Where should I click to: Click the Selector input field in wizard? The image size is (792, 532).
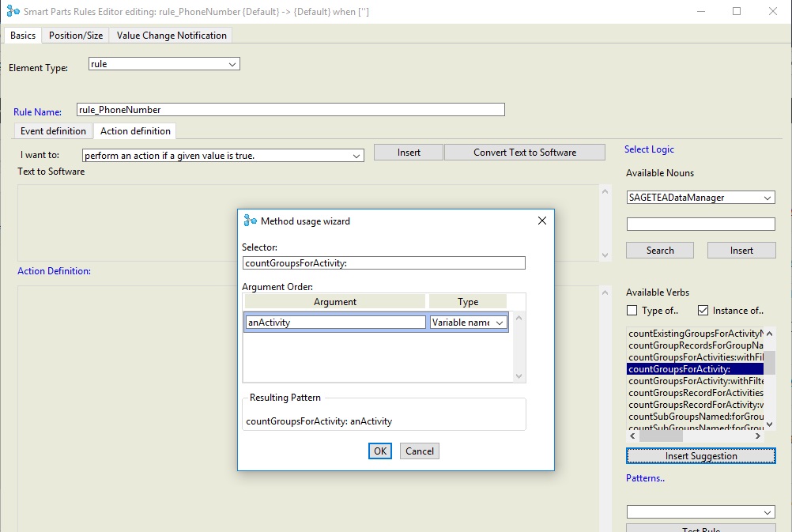tap(384, 262)
